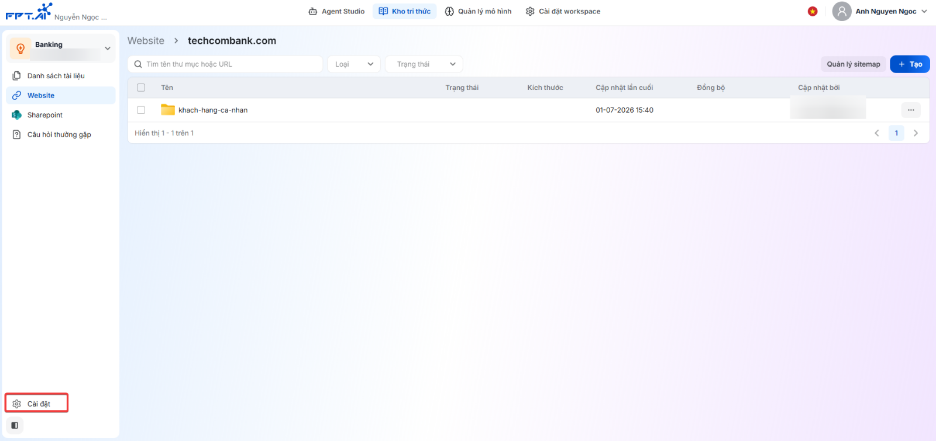Click the user avatar icon

(x=842, y=11)
